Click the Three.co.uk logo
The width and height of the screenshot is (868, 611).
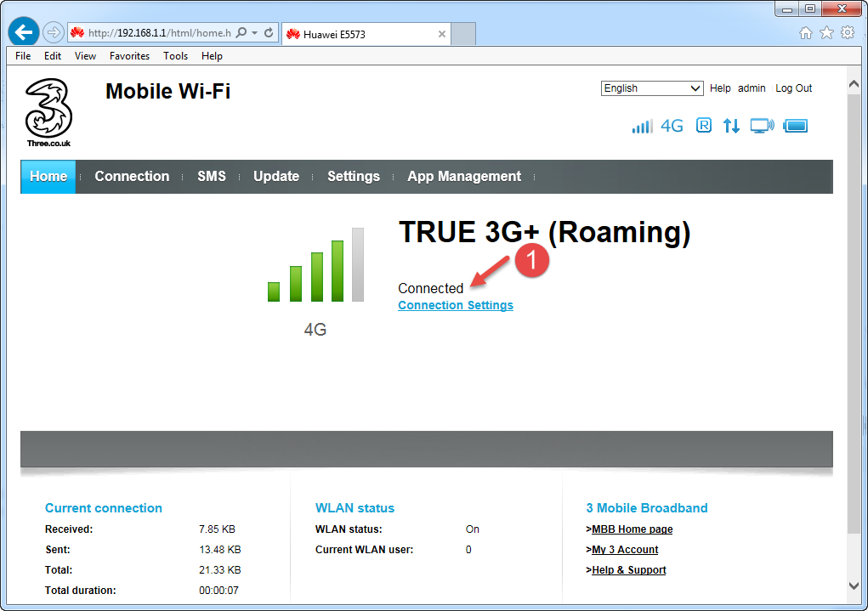tap(48, 112)
